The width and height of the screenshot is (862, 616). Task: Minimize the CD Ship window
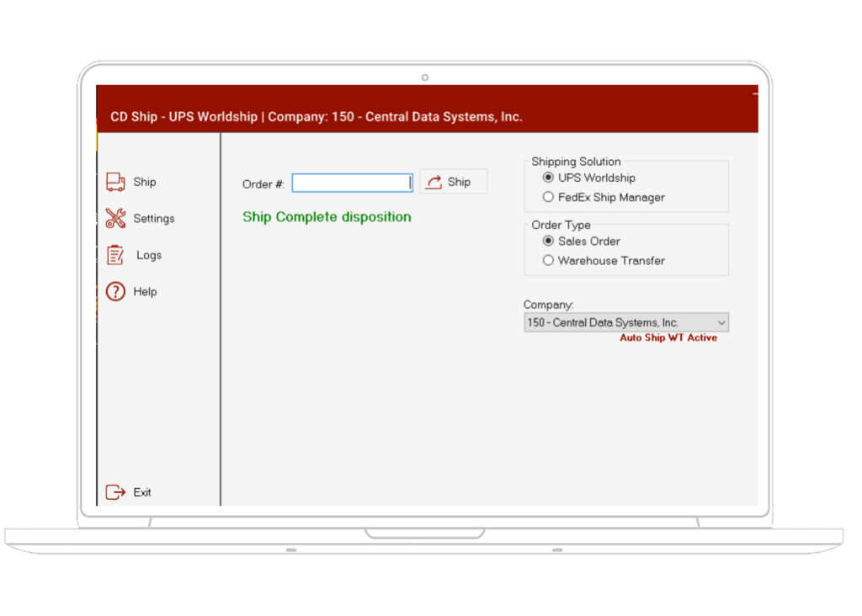[x=755, y=94]
